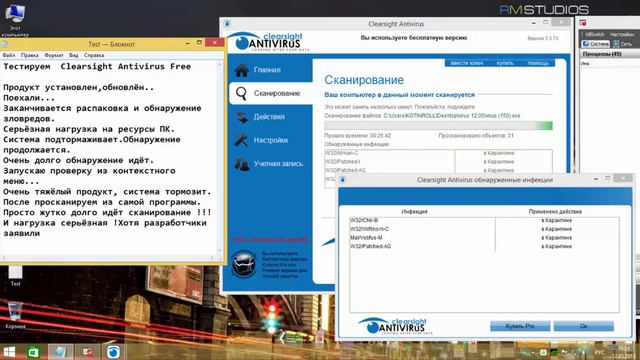Click the version number label in Clearsight

pyautogui.click(x=542, y=38)
